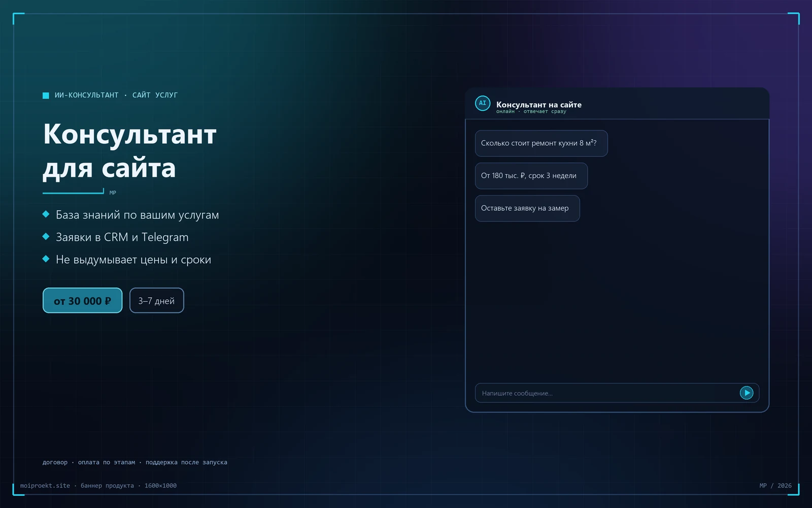Image resolution: width=812 pixels, height=508 pixels.
Task: Focus the «Напишите сообщение...» input field
Action: pos(617,393)
